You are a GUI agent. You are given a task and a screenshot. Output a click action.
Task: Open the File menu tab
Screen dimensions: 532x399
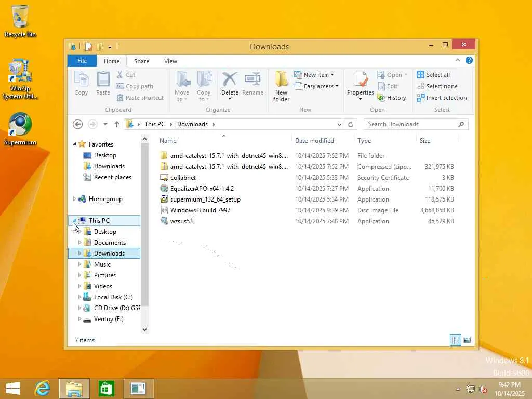(x=82, y=61)
